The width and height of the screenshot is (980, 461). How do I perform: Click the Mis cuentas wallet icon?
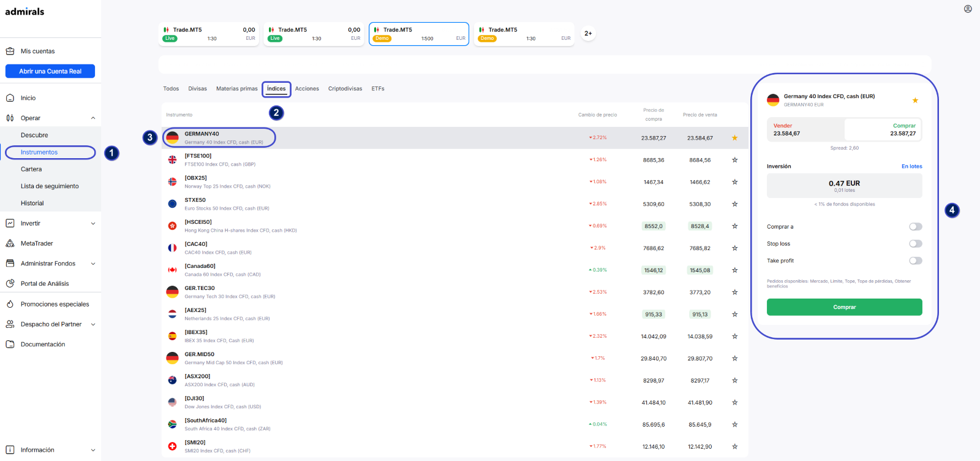[10, 51]
